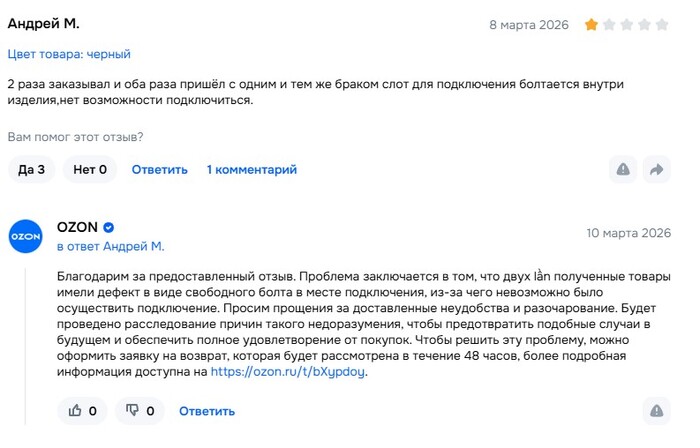Open reviewer name "Андрей М."
700x448 pixels.
[43, 23]
